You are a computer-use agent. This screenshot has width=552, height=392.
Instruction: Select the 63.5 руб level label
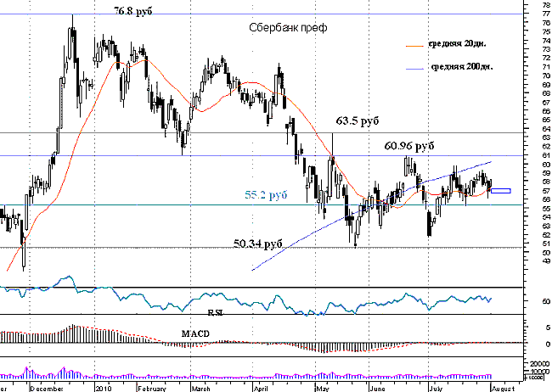pyautogui.click(x=358, y=121)
